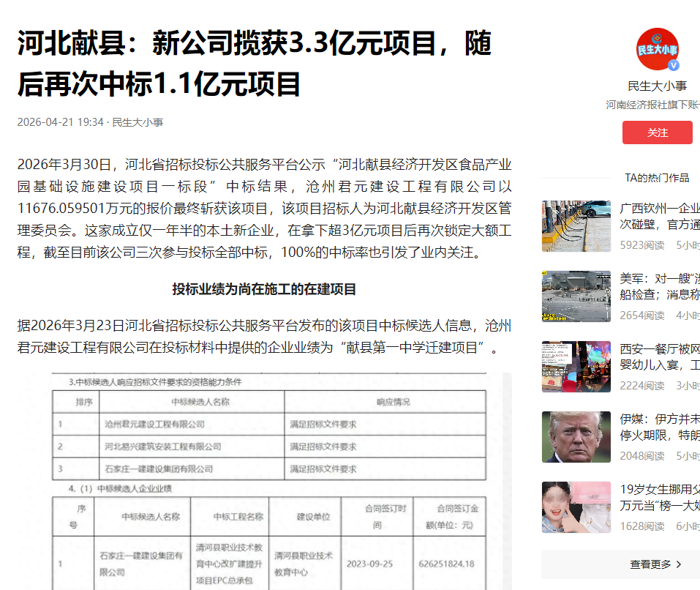Click the 2654阅读 read count

(x=642, y=315)
